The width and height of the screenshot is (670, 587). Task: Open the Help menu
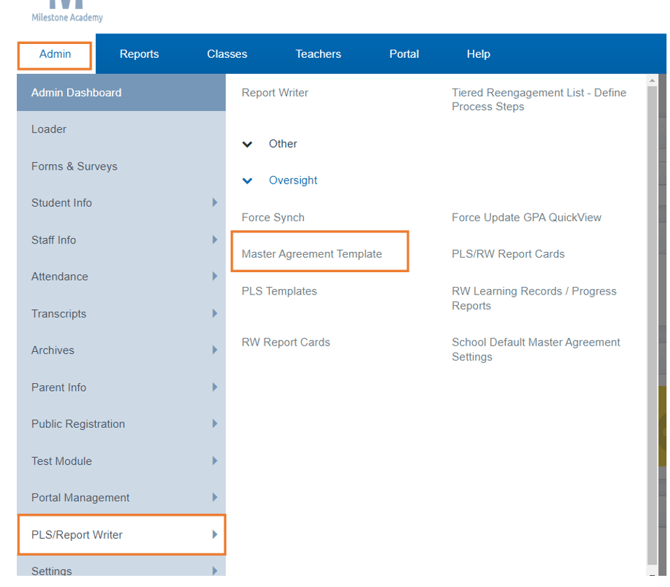pos(478,54)
